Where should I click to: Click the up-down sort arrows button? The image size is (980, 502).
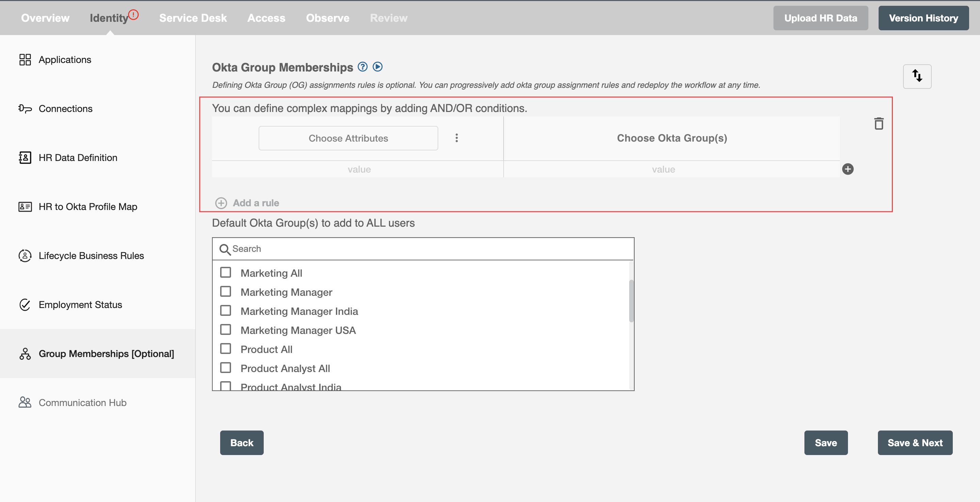pos(917,76)
